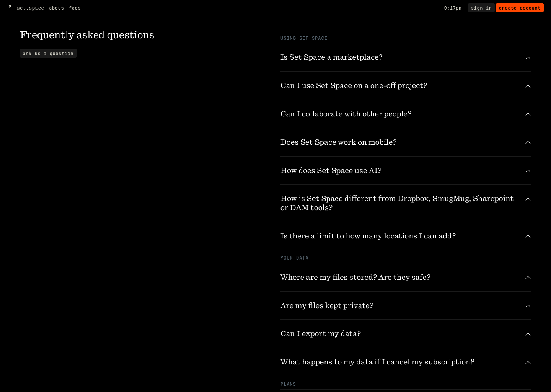
Task: Toggle chevron beside 'How does Set Space use AI?'
Action: (528, 171)
